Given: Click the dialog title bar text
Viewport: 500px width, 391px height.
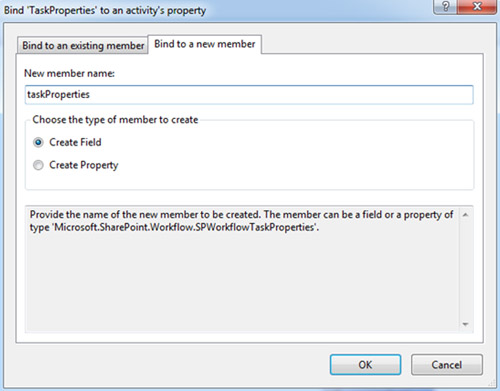Looking at the screenshot, I should pyautogui.click(x=105, y=10).
